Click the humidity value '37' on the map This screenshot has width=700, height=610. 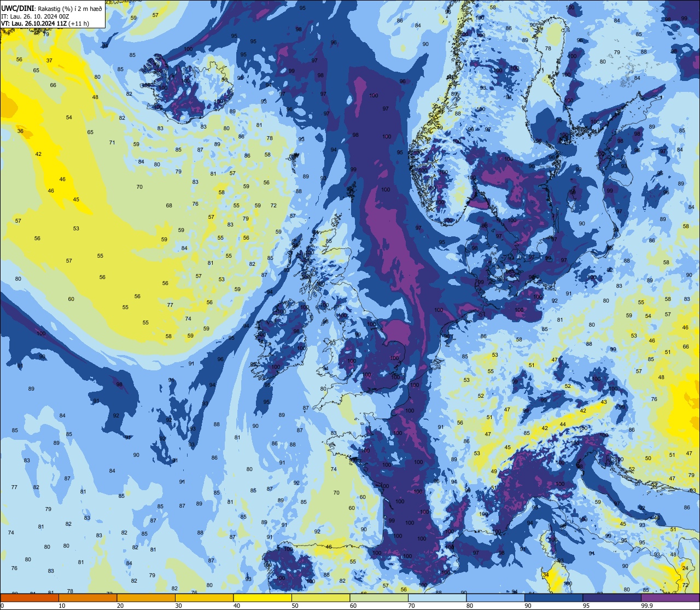(49, 60)
